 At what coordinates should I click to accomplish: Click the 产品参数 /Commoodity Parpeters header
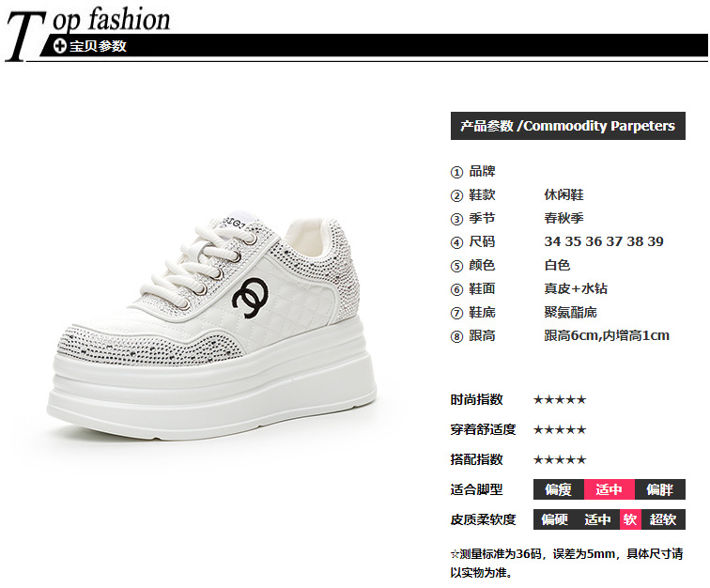[x=568, y=126]
